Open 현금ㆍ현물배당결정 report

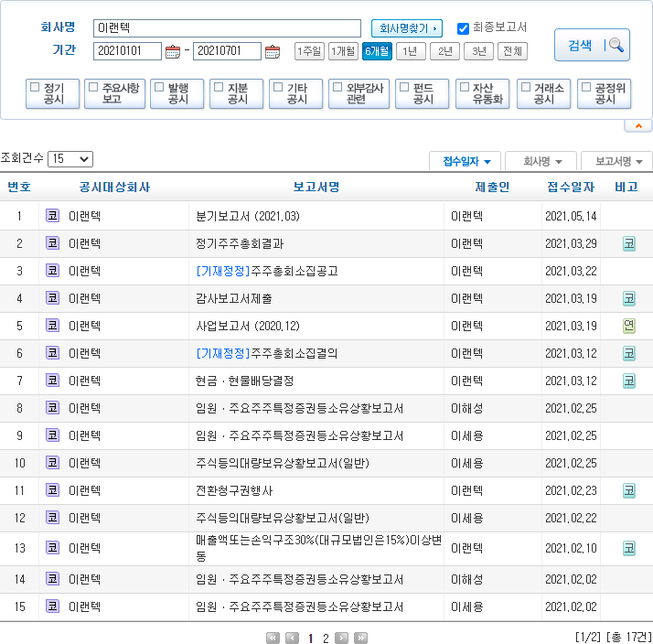coord(245,381)
